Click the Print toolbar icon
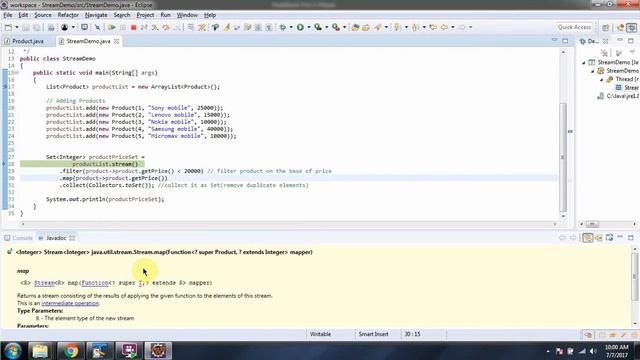Viewport: 640px width, 360px height. 51,27
